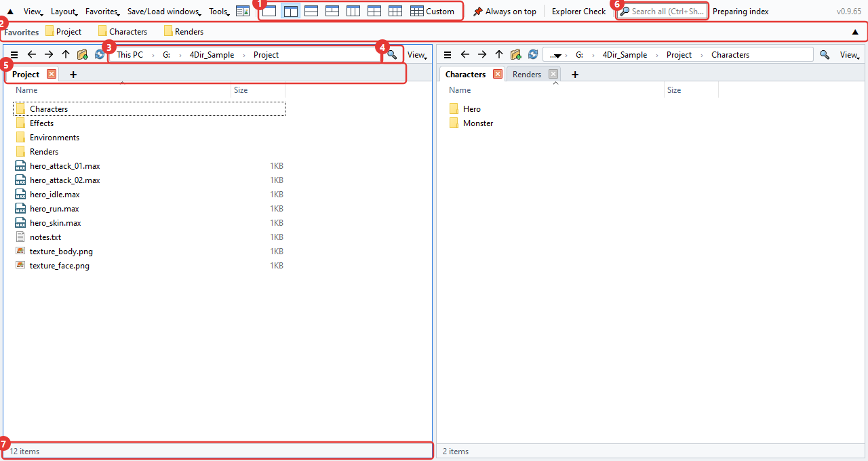This screenshot has height=461, width=868.
Task: Add a new tab in the right pane
Action: pos(575,75)
